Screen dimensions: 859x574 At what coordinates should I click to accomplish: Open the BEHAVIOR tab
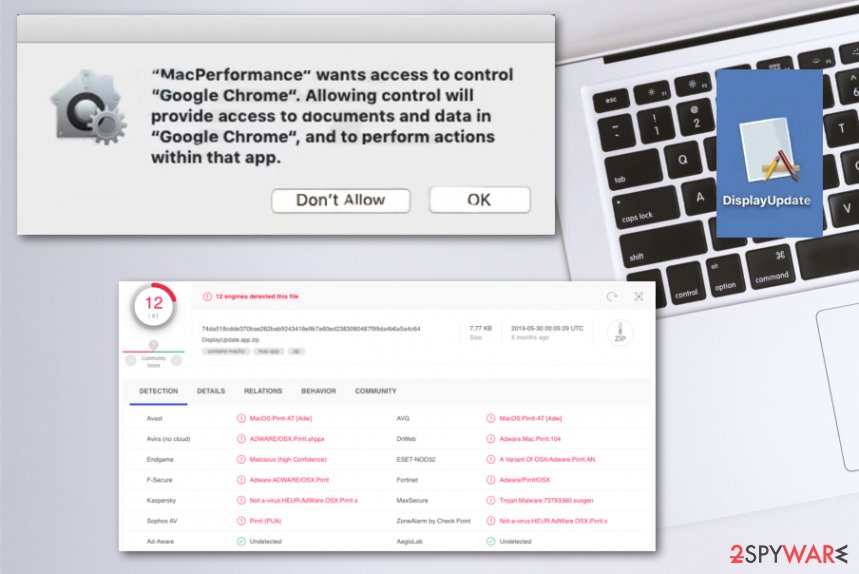319,391
